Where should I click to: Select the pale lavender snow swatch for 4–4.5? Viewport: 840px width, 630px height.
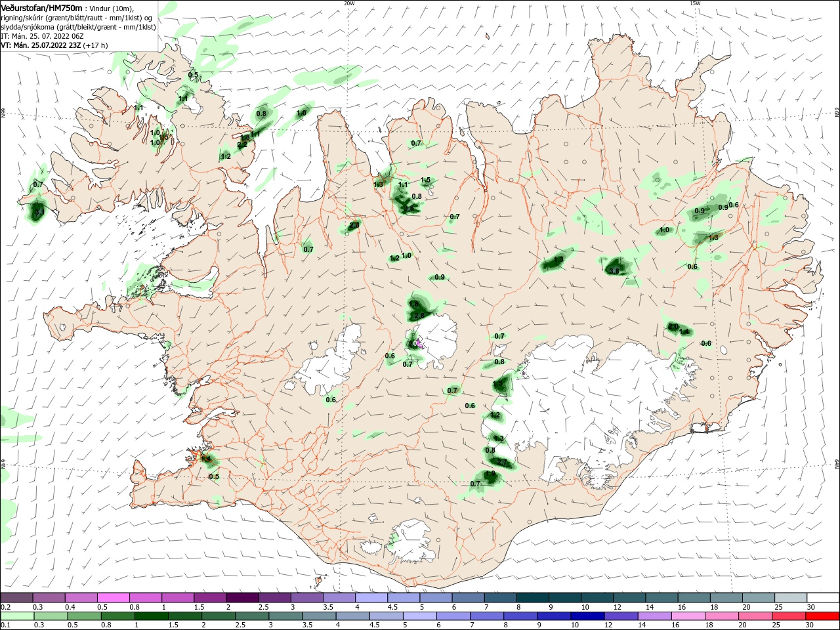click(x=371, y=598)
